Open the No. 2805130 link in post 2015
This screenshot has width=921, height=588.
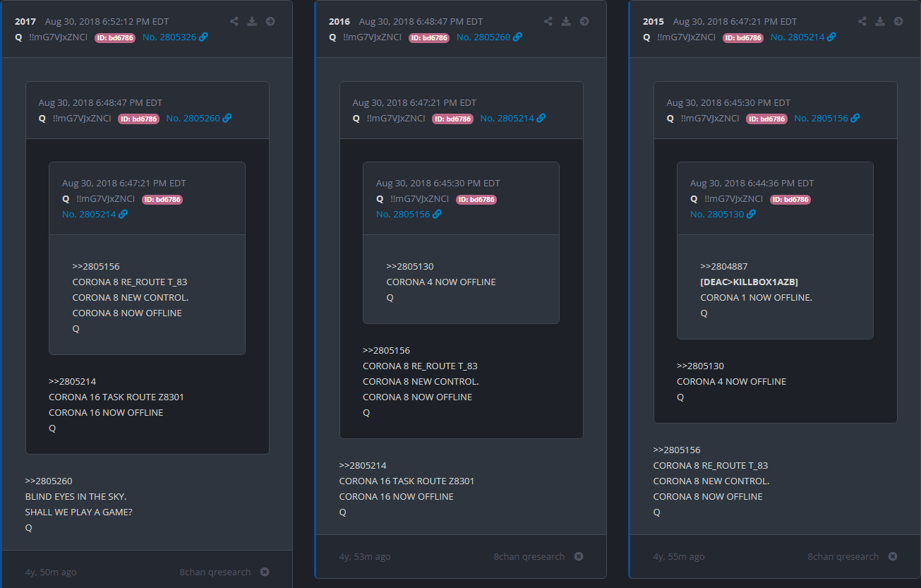[723, 214]
